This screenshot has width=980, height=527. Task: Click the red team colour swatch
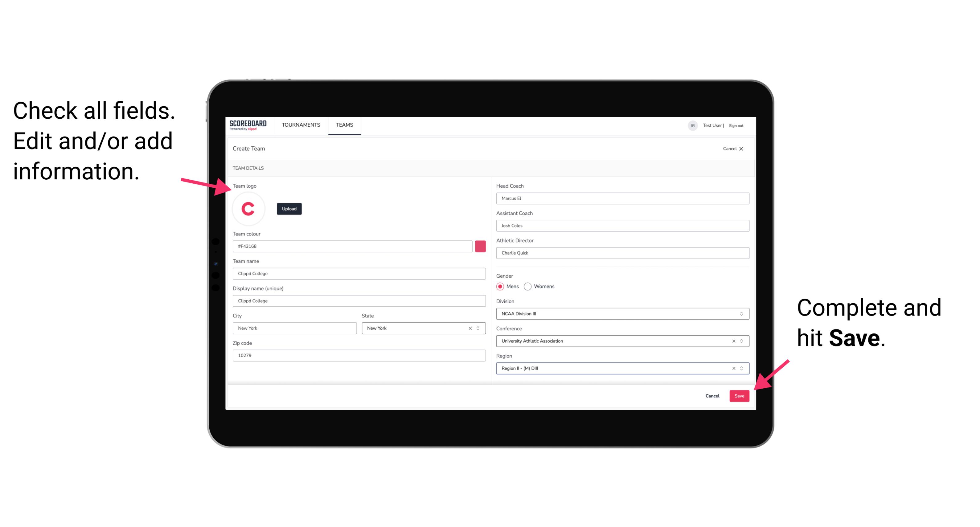pos(480,247)
